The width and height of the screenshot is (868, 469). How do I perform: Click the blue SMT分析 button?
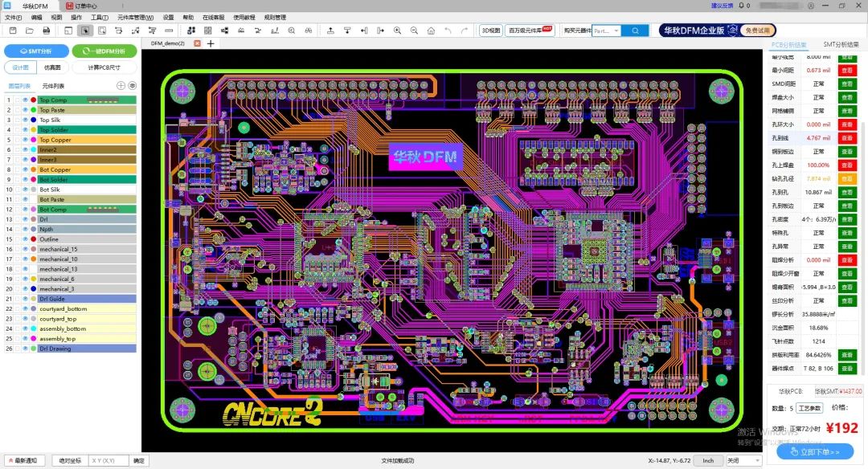[36, 51]
